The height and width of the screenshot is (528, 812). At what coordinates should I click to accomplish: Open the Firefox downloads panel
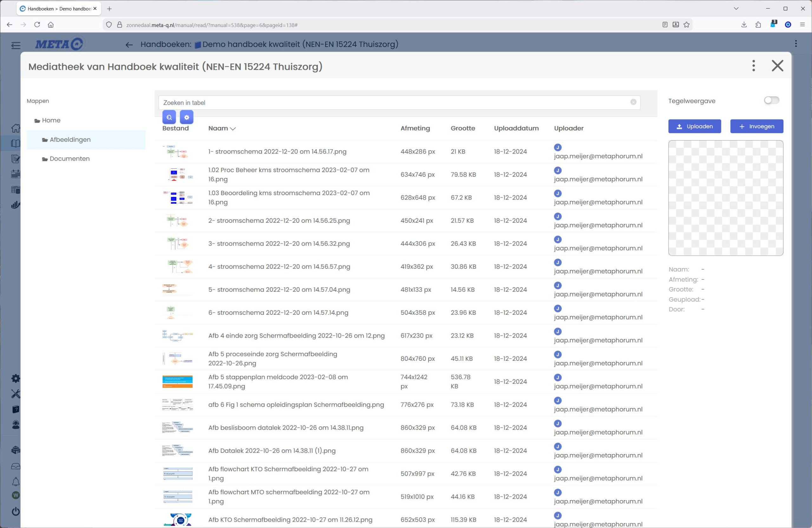click(x=744, y=24)
